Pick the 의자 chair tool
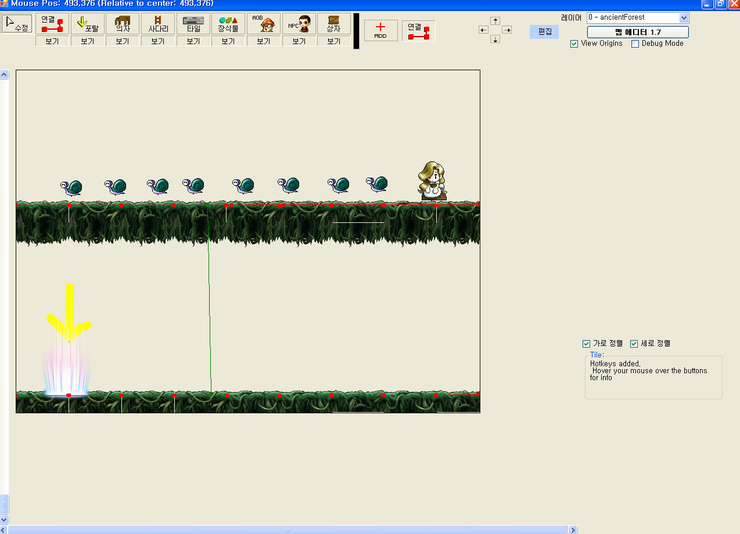 point(123,24)
